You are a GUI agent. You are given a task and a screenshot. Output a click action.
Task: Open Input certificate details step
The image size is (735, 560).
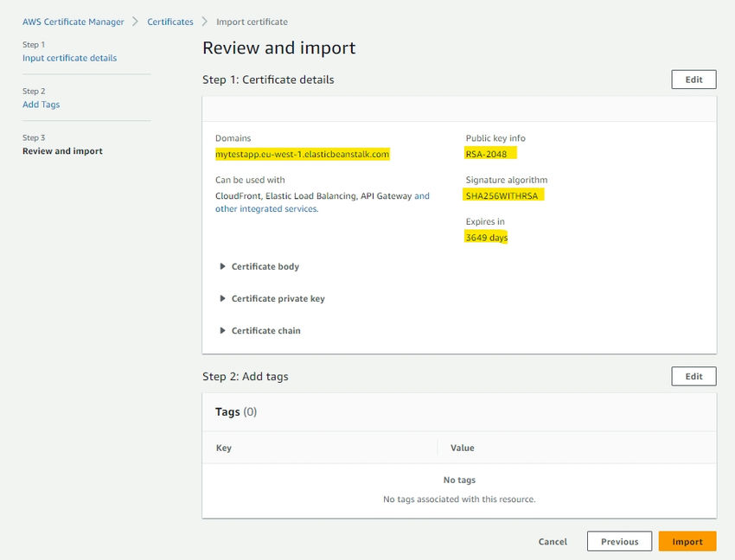point(69,58)
